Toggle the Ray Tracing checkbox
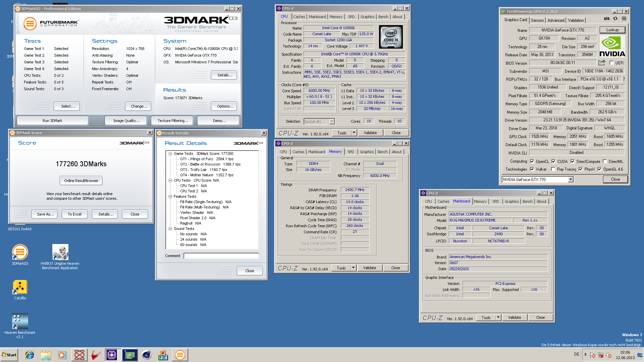The image size is (644, 362). coord(553,169)
